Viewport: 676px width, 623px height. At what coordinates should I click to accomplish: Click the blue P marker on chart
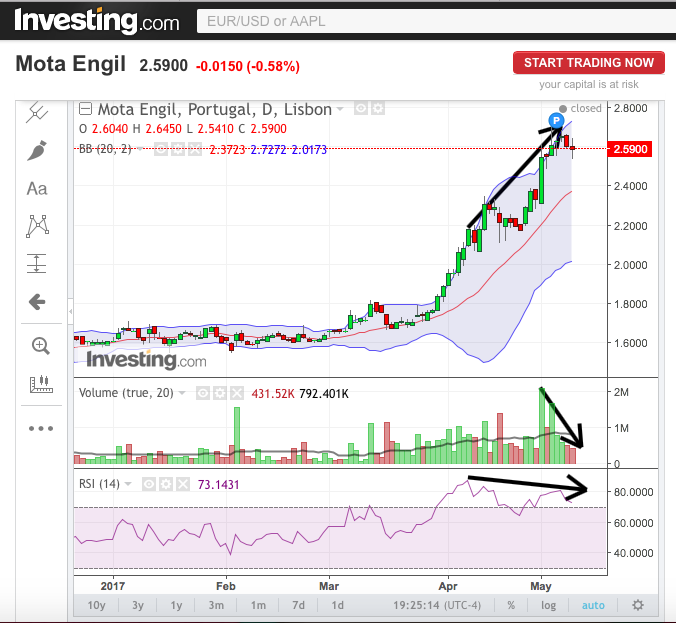(556, 120)
